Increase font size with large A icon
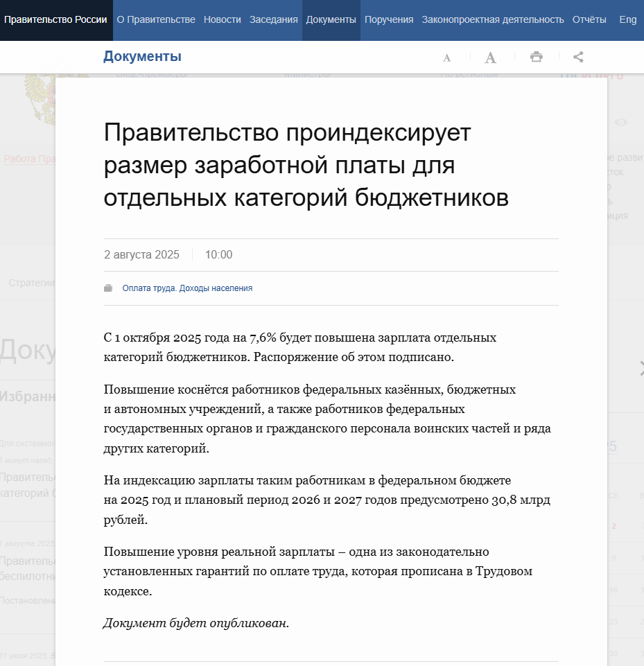This screenshot has height=666, width=644. pos(491,58)
